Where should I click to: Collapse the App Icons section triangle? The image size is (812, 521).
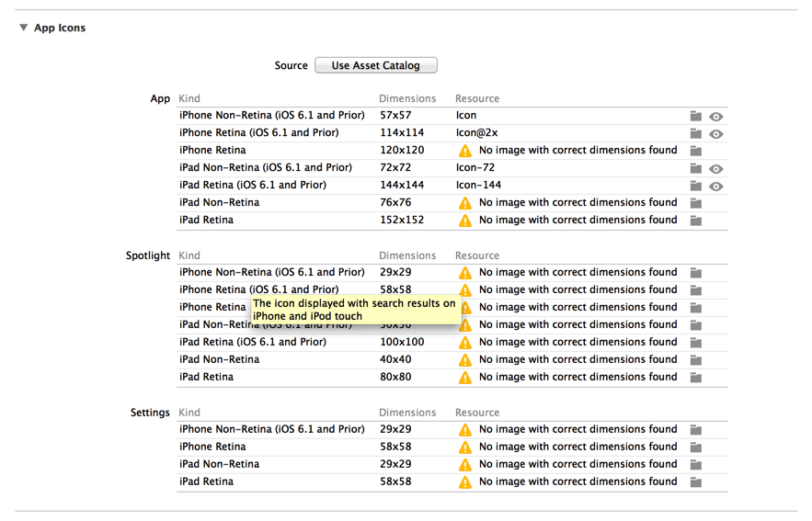(23, 28)
